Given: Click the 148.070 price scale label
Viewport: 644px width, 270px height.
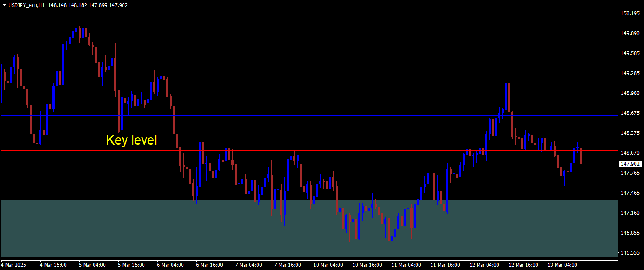Looking at the screenshot, I should (630, 153).
